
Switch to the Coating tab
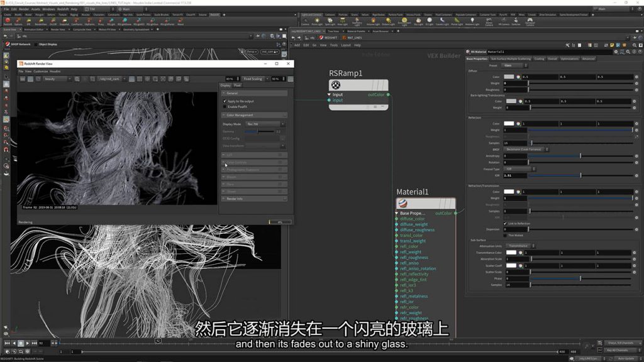coord(539,58)
